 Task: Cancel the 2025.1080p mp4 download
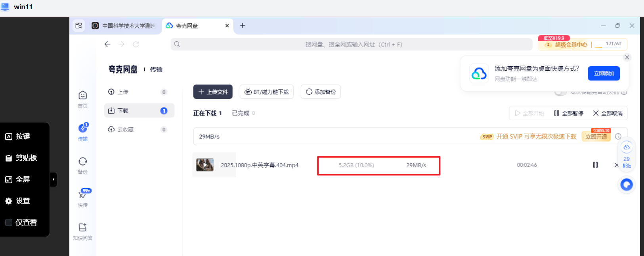tap(616, 165)
